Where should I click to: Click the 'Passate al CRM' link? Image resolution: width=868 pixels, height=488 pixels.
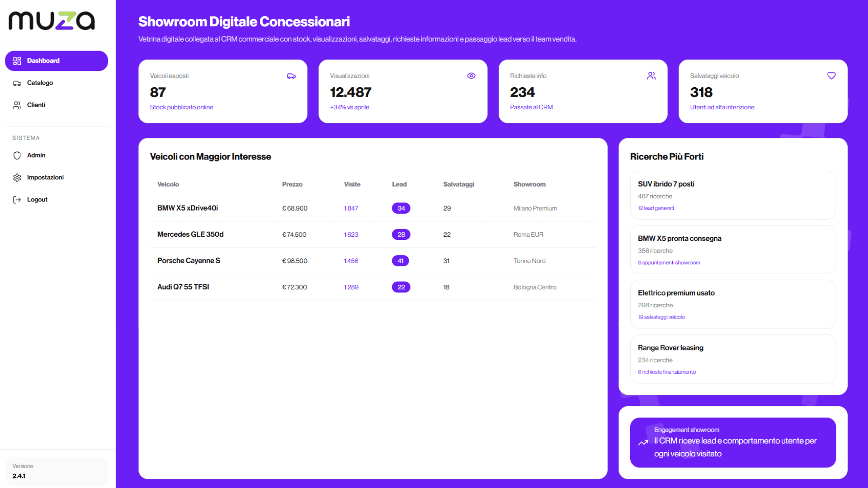coord(531,108)
